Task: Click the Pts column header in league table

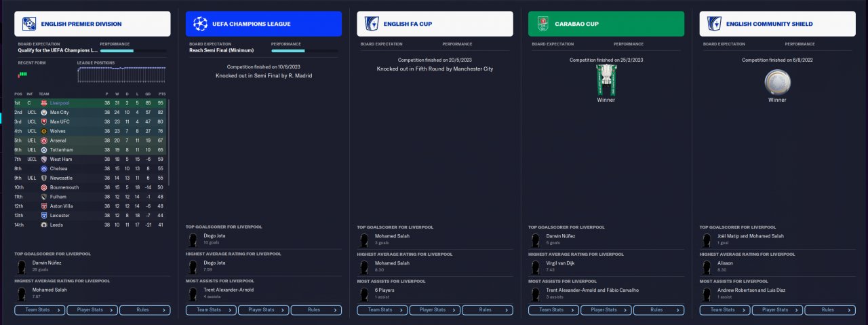Action: coord(161,94)
